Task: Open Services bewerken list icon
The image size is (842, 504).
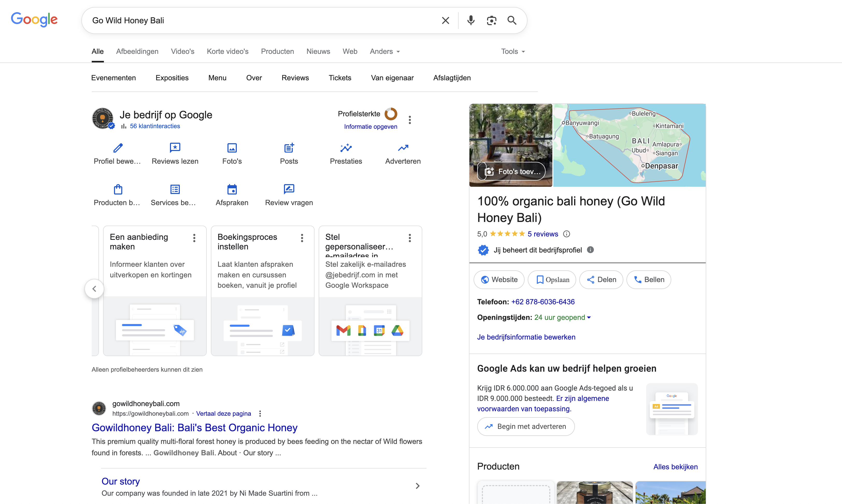Action: coord(175,189)
